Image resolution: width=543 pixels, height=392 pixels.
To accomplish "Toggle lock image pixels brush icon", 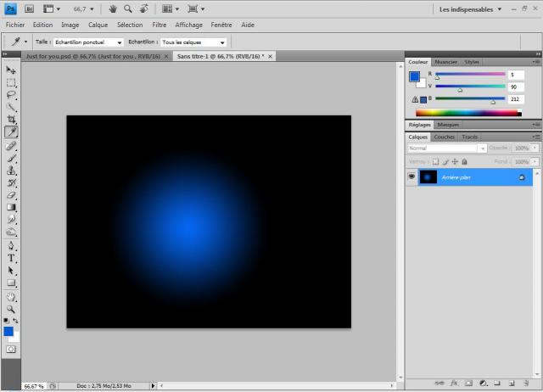I will (445, 162).
